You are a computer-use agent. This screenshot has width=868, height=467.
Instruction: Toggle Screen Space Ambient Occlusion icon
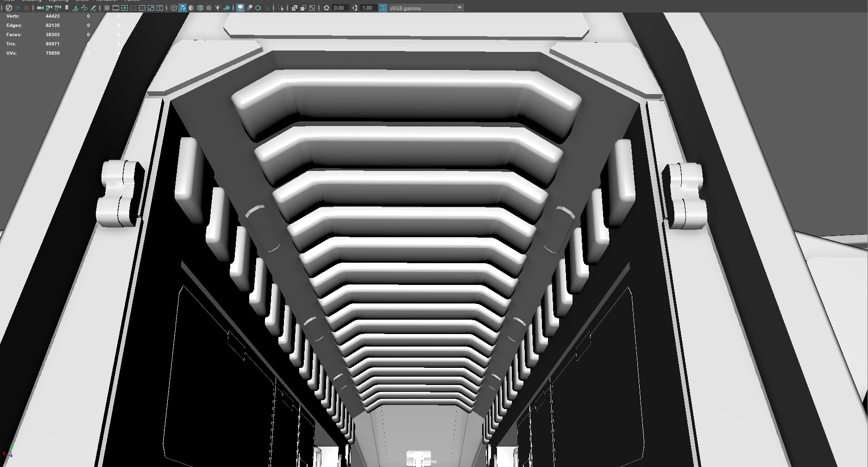point(240,8)
